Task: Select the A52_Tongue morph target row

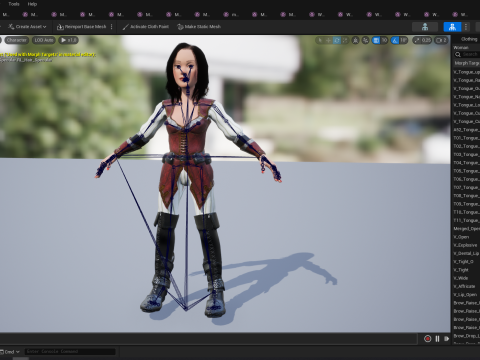Action: [x=466, y=130]
